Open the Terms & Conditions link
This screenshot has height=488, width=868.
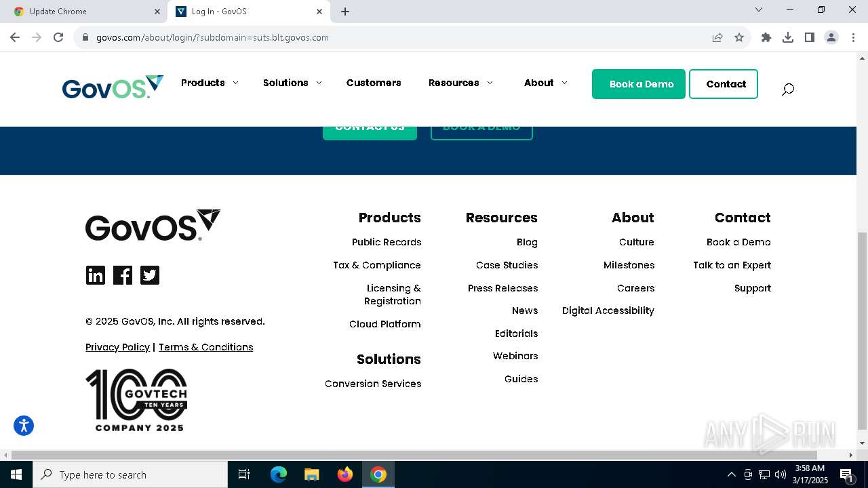[205, 347]
